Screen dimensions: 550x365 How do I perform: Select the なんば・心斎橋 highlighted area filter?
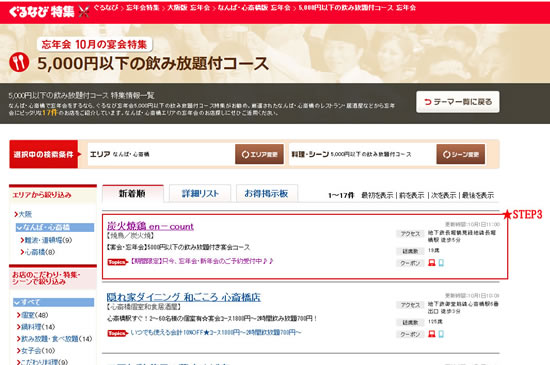55,228
